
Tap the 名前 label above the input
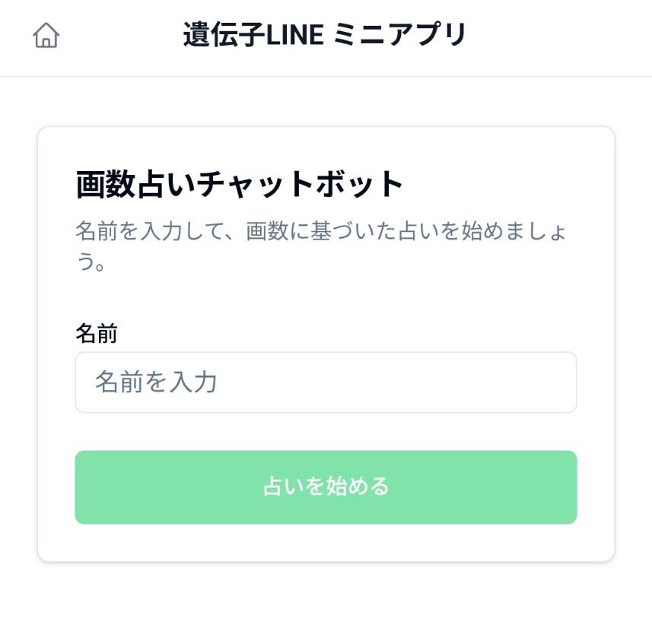tap(97, 333)
